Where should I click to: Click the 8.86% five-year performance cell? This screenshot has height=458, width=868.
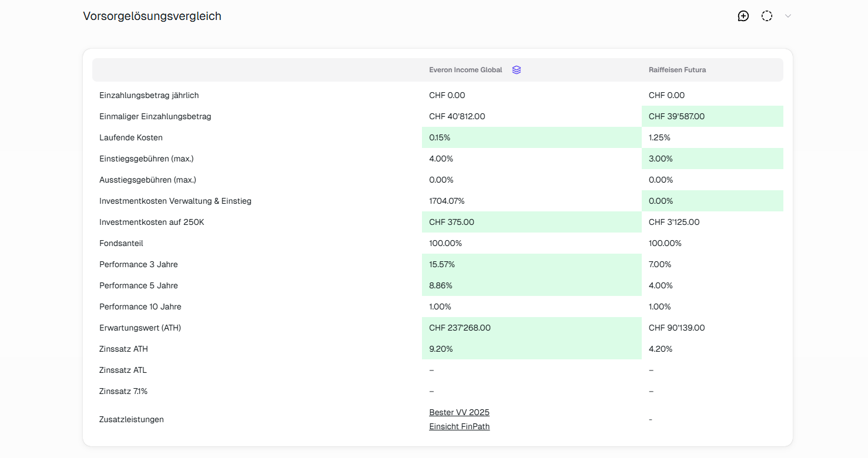coord(440,285)
